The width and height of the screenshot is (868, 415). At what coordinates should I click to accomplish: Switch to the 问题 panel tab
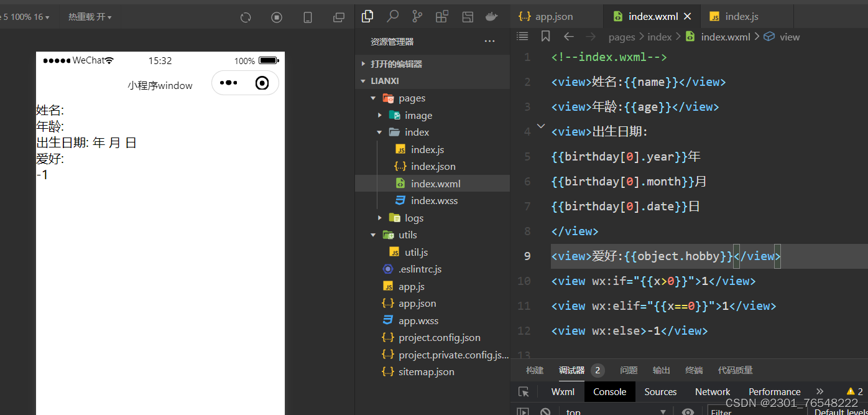(x=629, y=370)
